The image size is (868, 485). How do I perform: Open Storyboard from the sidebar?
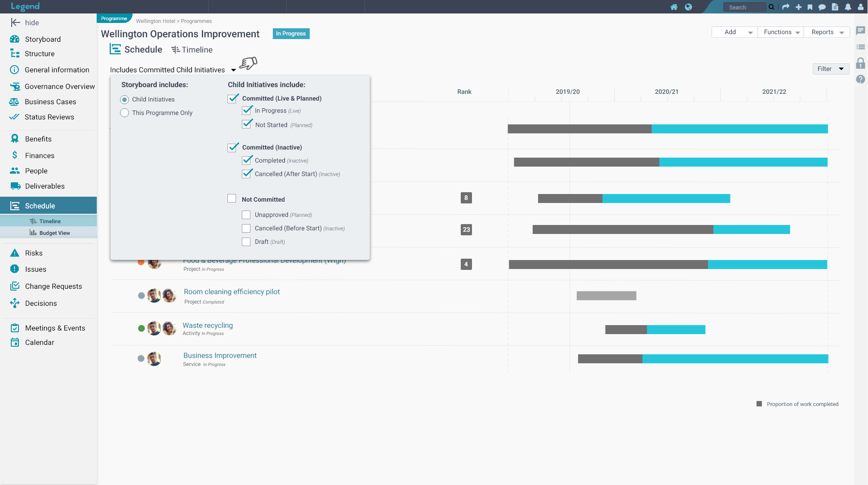pos(43,39)
